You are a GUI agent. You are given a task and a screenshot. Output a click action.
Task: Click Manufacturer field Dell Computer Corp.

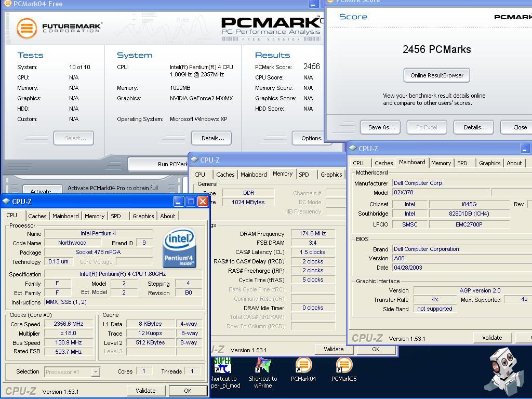[462, 183]
